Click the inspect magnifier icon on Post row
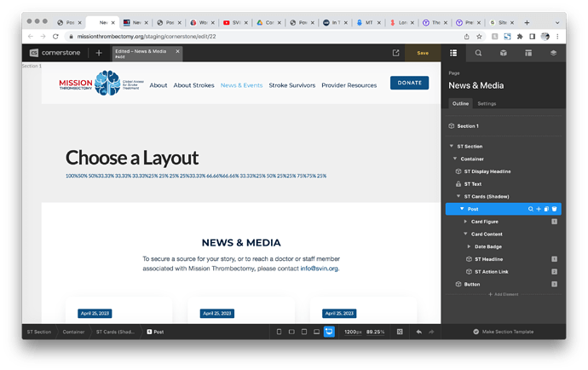 click(x=530, y=209)
